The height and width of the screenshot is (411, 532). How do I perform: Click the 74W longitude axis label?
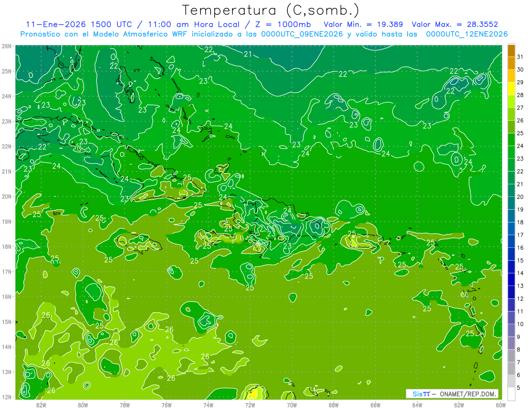[208, 405]
